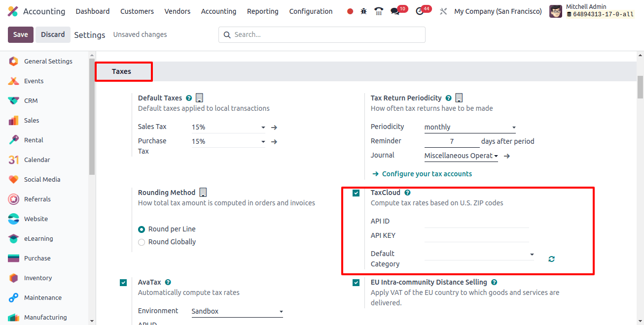Open the AvaTax Environment Sandbox dropdown
The image size is (644, 325).
pyautogui.click(x=237, y=311)
